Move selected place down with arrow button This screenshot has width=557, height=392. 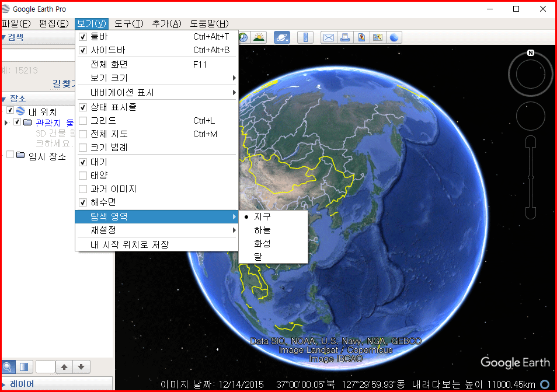(81, 367)
